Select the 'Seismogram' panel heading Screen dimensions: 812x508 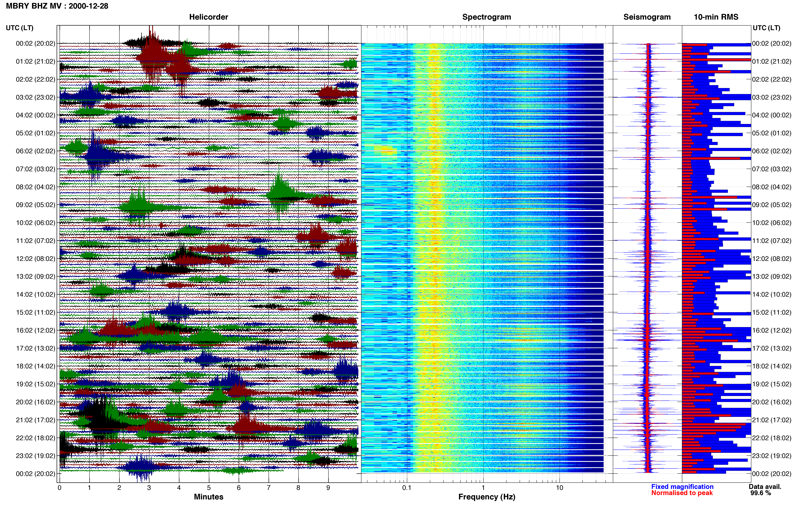(x=647, y=17)
